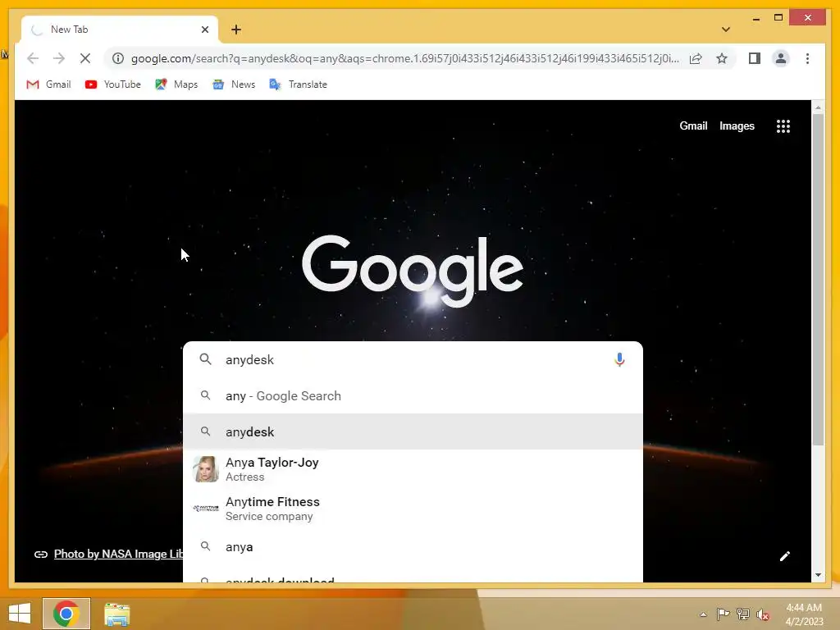Open the Windows Start button
840x630 pixels.
(20, 614)
